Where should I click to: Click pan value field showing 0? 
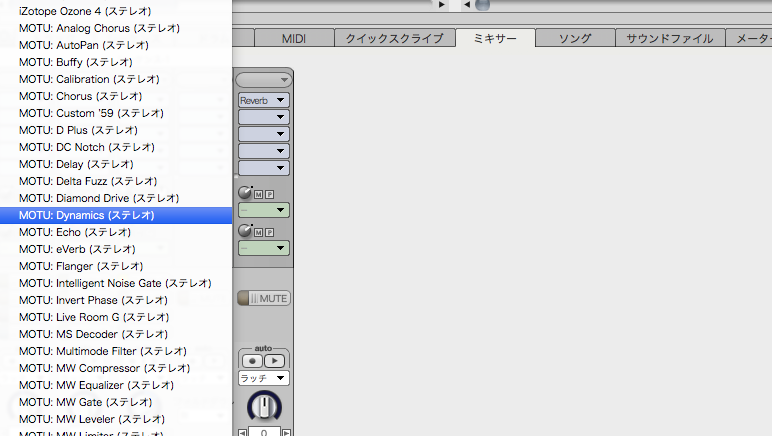[x=264, y=432]
